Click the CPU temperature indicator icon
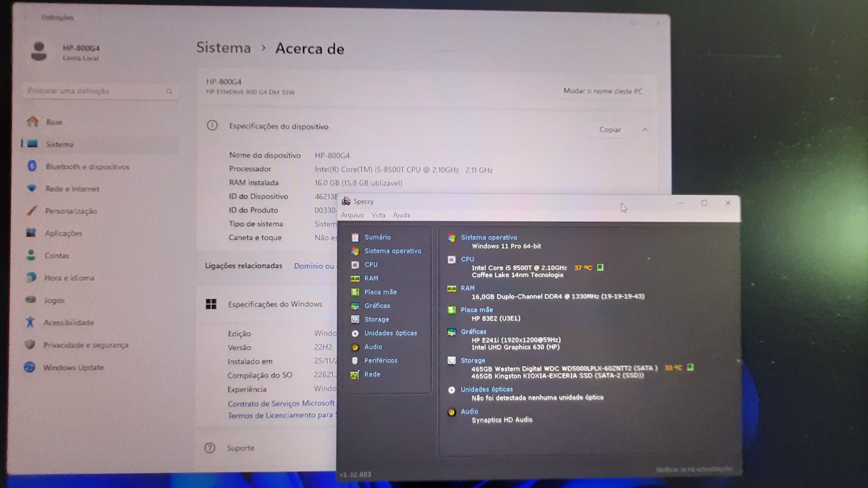 pos(600,267)
